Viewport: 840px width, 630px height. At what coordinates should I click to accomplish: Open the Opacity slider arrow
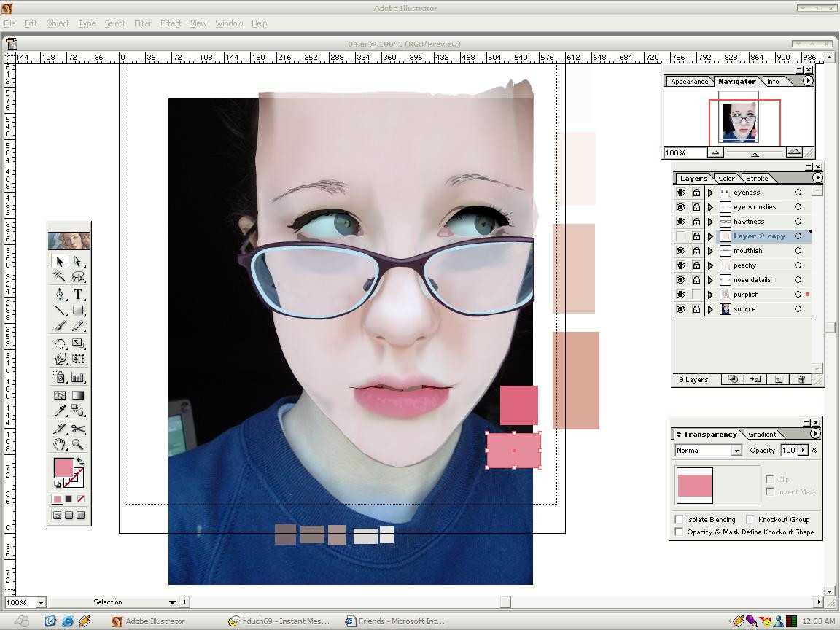(x=803, y=451)
